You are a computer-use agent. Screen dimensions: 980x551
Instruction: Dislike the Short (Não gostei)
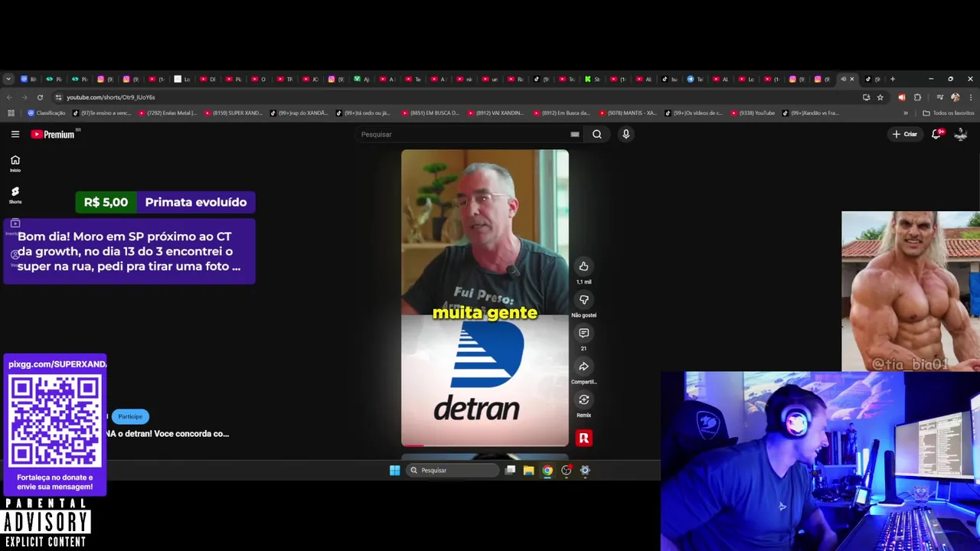click(583, 300)
